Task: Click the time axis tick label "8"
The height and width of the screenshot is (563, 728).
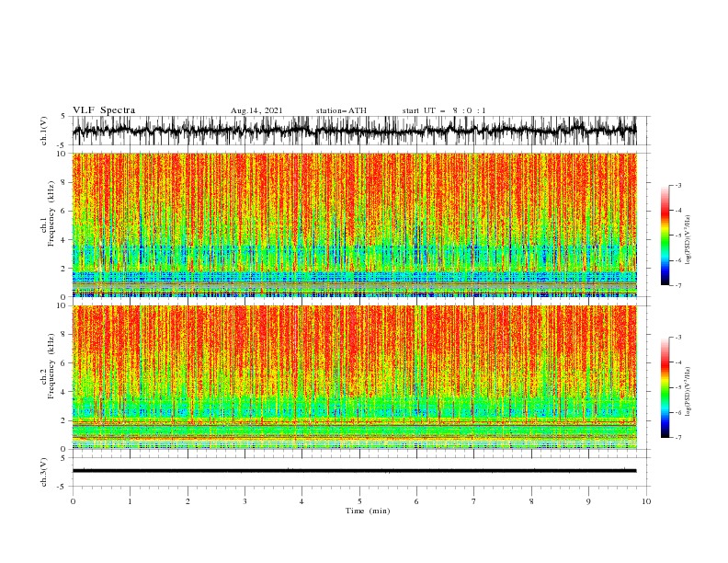Action: tap(531, 501)
